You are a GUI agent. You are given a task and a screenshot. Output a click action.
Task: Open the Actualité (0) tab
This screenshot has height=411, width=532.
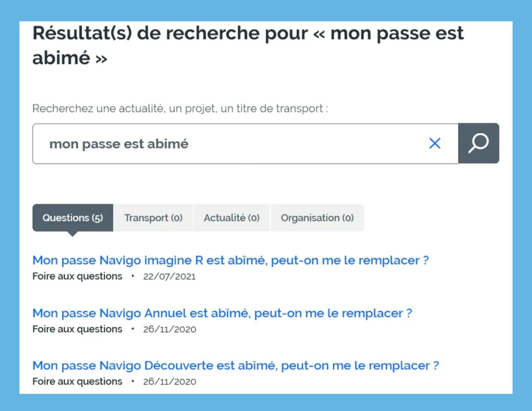tap(232, 218)
